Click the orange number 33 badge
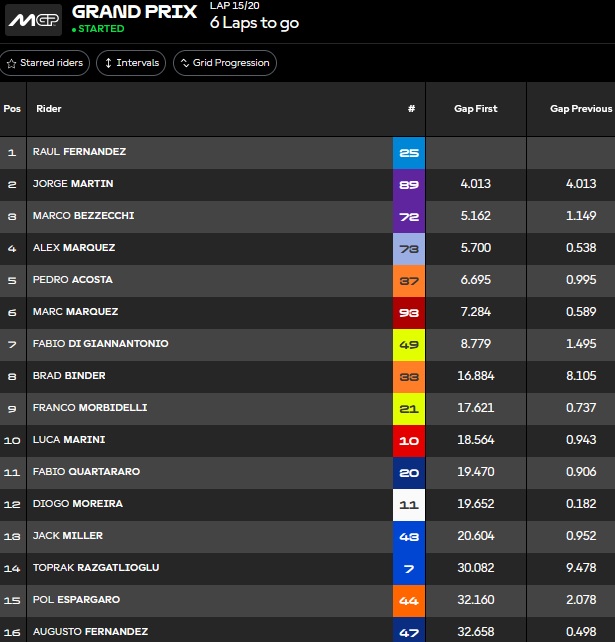Image resolution: width=615 pixels, height=642 pixels. (x=409, y=377)
